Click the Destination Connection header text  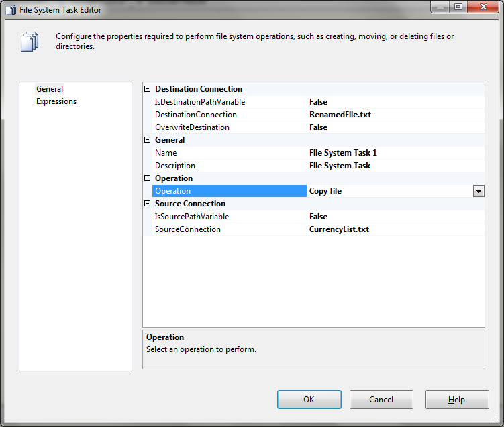(x=199, y=89)
